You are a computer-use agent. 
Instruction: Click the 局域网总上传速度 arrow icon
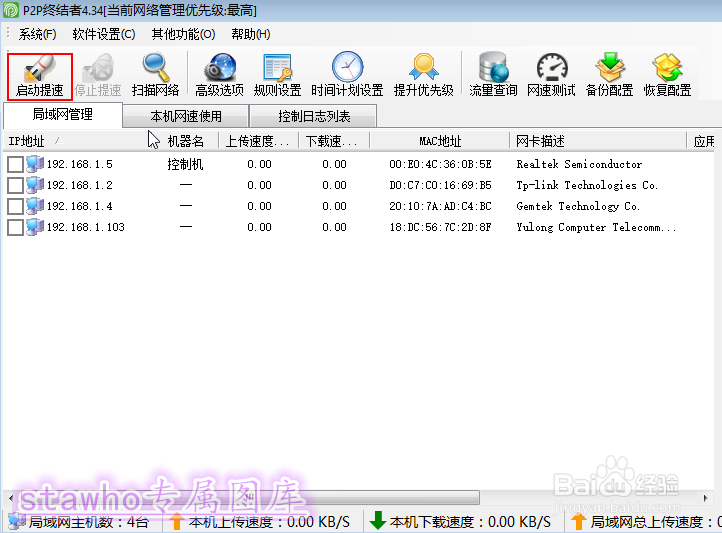click(578, 521)
